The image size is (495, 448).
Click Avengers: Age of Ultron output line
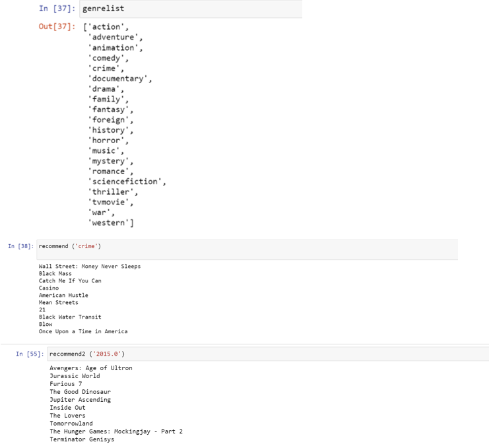(x=91, y=368)
